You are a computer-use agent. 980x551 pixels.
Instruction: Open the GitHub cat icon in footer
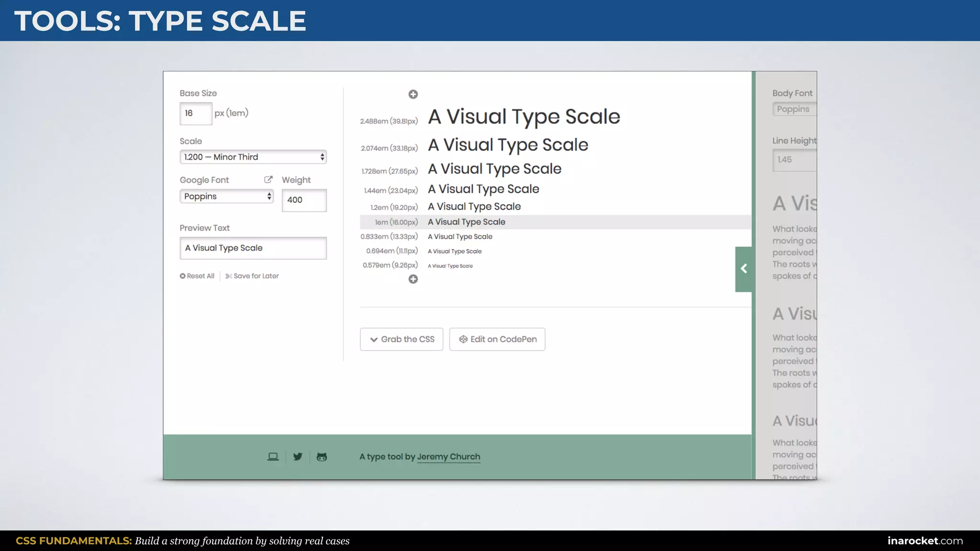click(x=322, y=457)
